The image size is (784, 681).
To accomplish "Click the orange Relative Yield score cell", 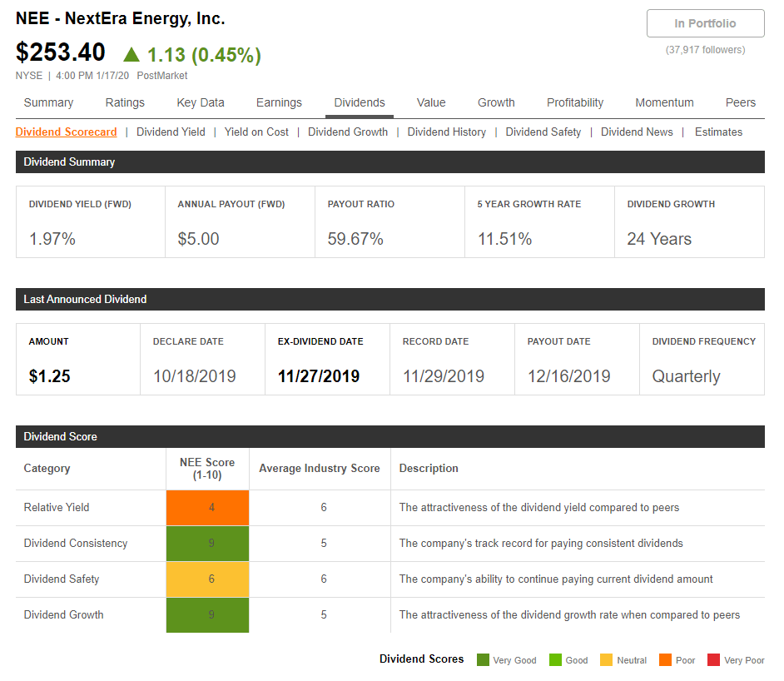I will coord(207,507).
